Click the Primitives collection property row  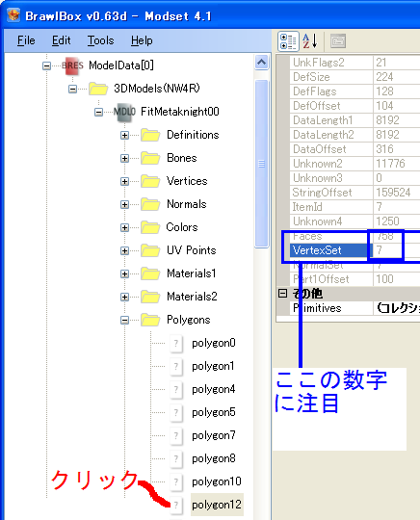[354, 308]
